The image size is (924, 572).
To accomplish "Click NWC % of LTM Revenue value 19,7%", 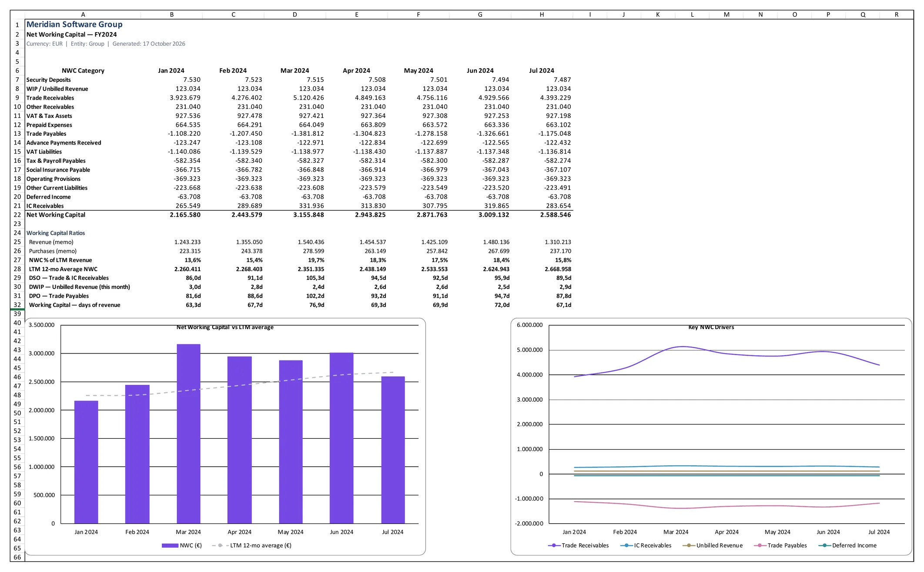I will point(316,260).
